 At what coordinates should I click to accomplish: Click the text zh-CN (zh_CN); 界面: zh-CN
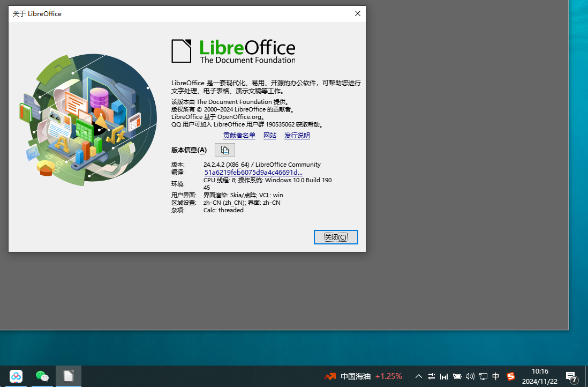click(242, 203)
